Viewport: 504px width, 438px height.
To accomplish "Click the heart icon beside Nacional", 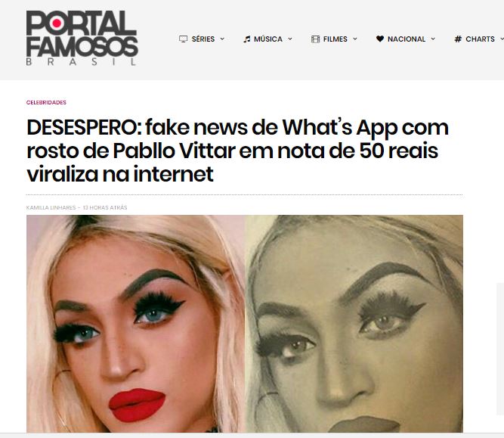I will (380, 39).
